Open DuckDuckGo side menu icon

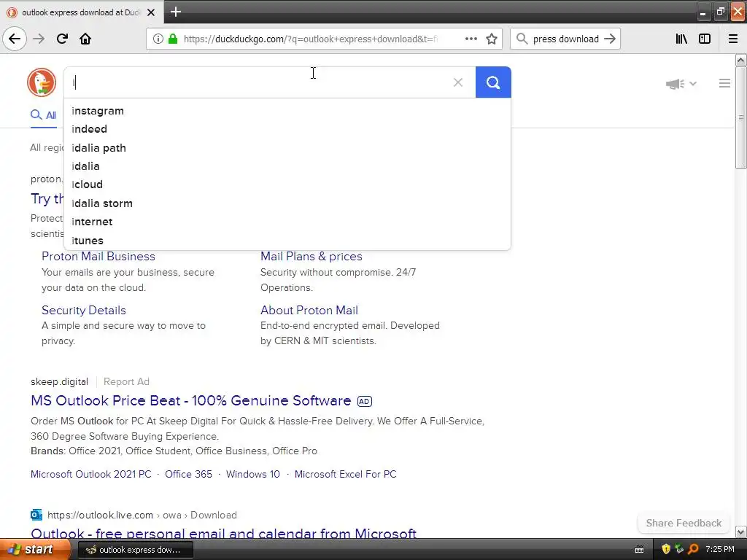pyautogui.click(x=724, y=83)
